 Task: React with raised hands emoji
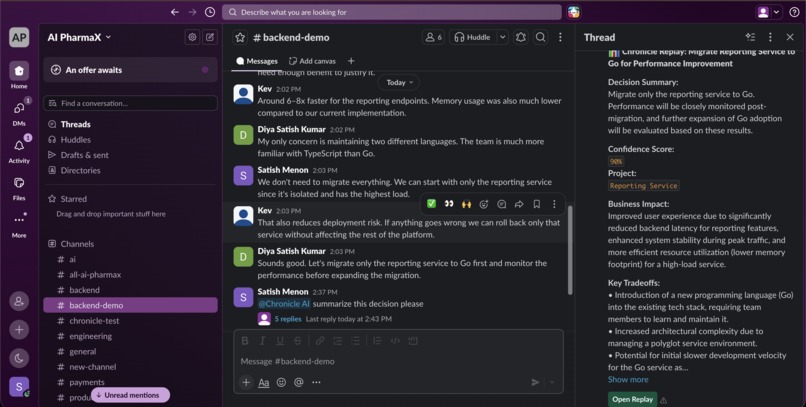click(466, 204)
